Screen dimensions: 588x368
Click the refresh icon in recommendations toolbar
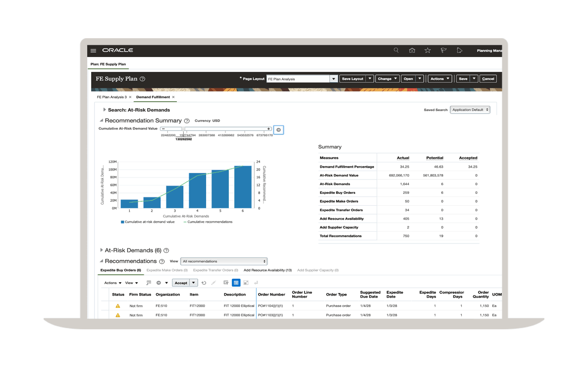click(204, 283)
